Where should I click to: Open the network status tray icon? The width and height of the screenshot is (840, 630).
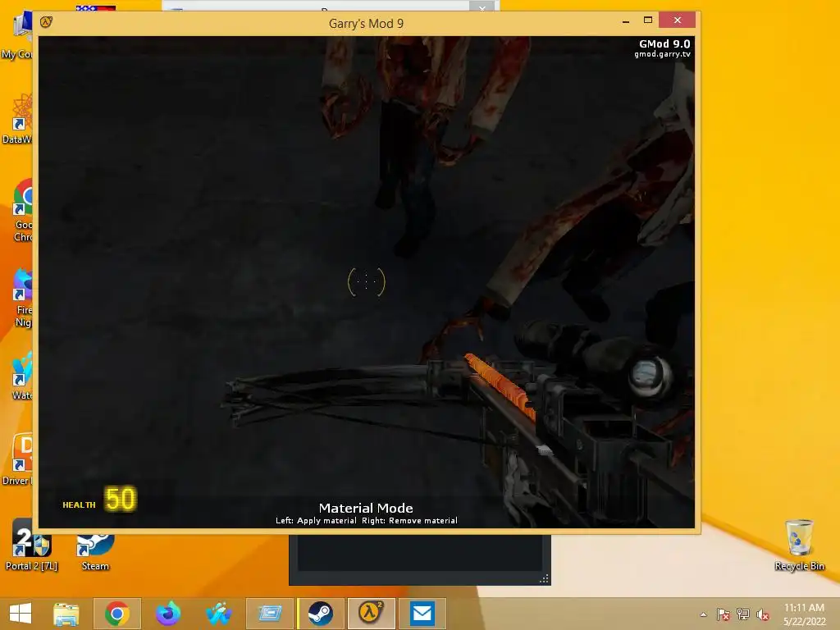[x=743, y=614]
